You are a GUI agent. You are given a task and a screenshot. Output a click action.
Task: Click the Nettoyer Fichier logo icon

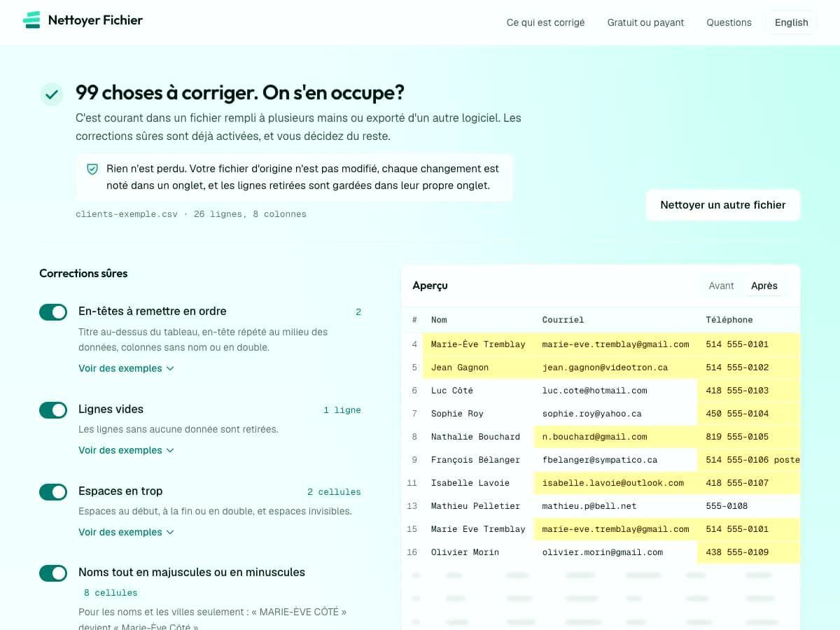pos(31,20)
